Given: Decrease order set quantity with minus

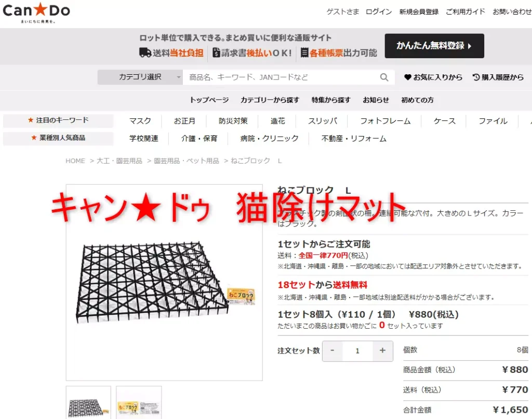Looking at the screenshot, I should click(332, 350).
